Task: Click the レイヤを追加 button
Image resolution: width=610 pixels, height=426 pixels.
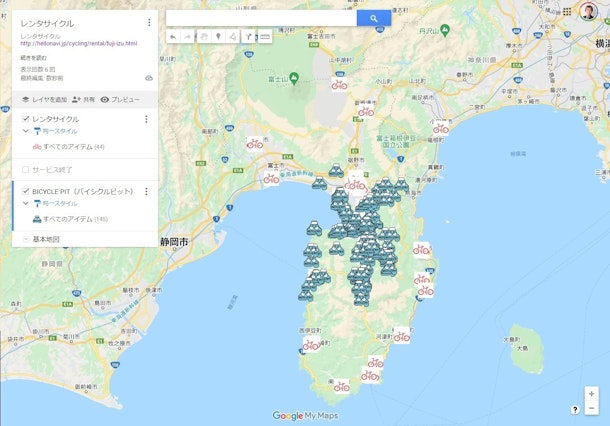Action: pos(44,100)
